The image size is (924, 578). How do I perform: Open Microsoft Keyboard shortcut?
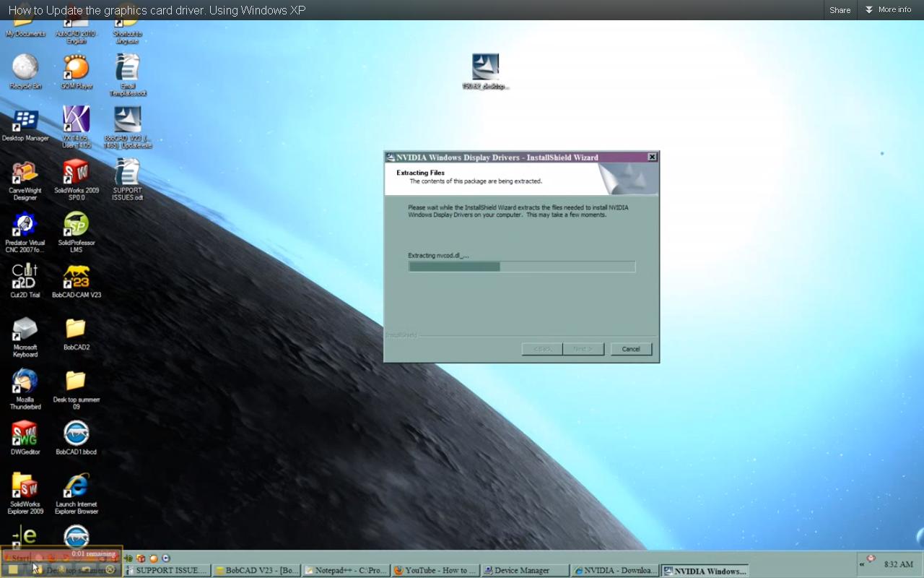pyautogui.click(x=25, y=337)
